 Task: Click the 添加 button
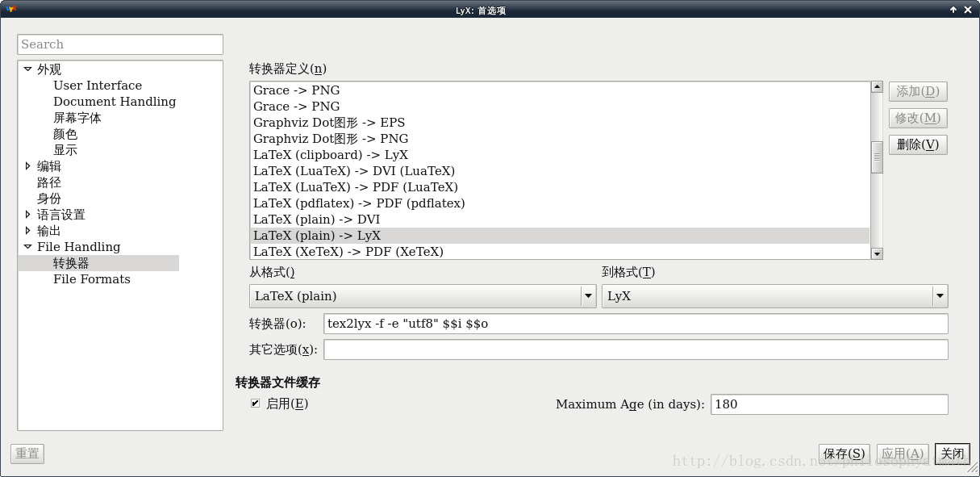click(x=918, y=91)
